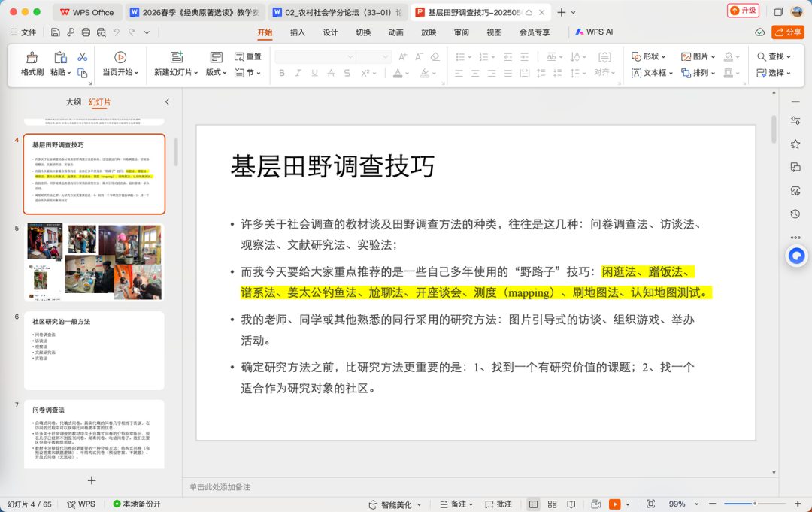The image size is (812, 512).
Task: Click the Reset (重置) slide button
Action: coord(248,56)
